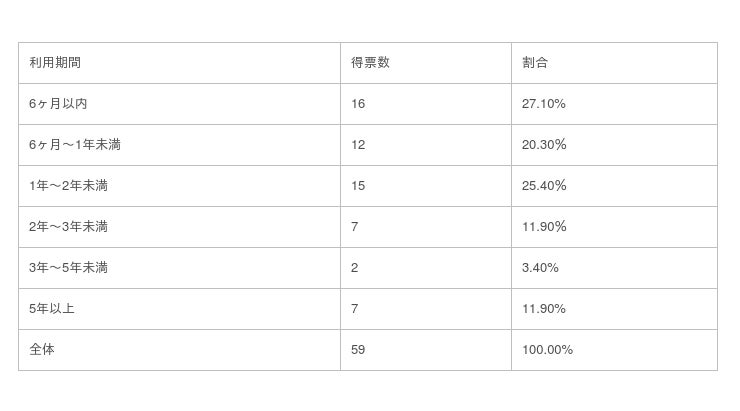Click the 利用期間 column header
Image resolution: width=740 pixels, height=411 pixels.
point(55,63)
